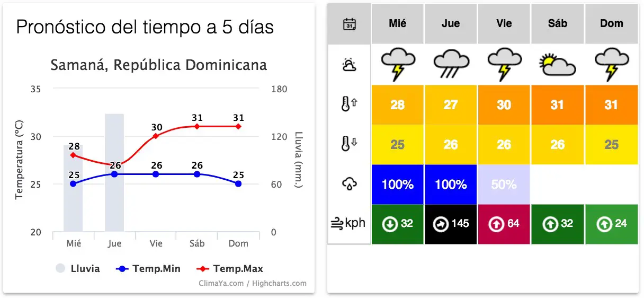Viewport: 644px width, 298px height.
Task: Click Thursday's tall rainfall bar
Action: (x=114, y=172)
